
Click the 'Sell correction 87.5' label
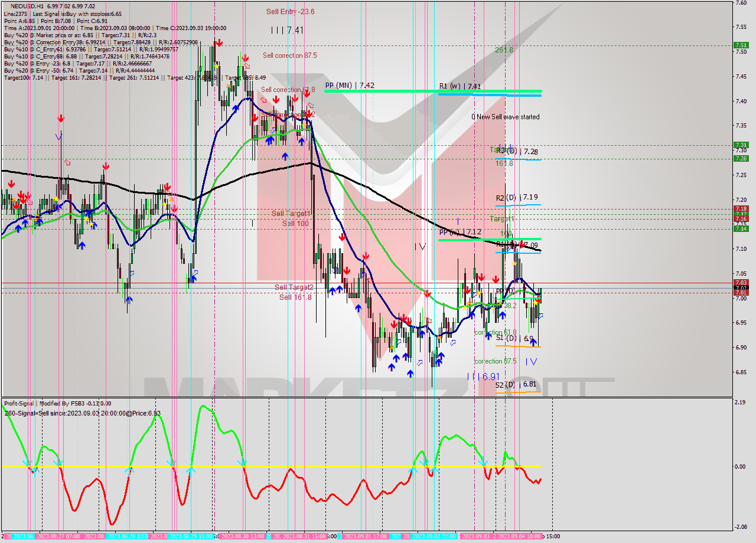(x=289, y=55)
